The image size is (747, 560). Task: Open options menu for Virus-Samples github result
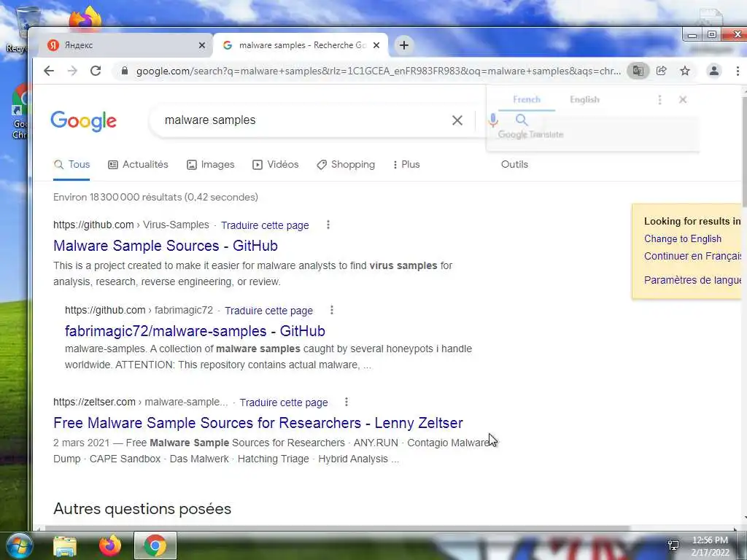click(328, 225)
